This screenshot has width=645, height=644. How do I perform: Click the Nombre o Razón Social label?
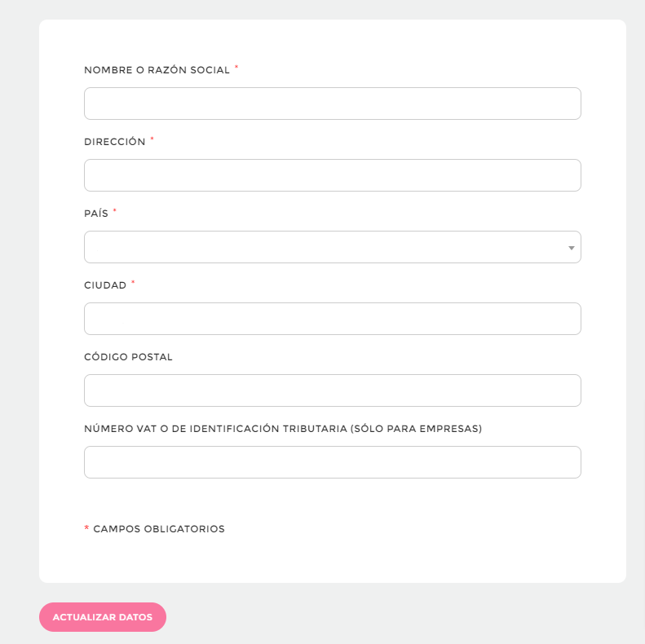pyautogui.click(x=157, y=70)
